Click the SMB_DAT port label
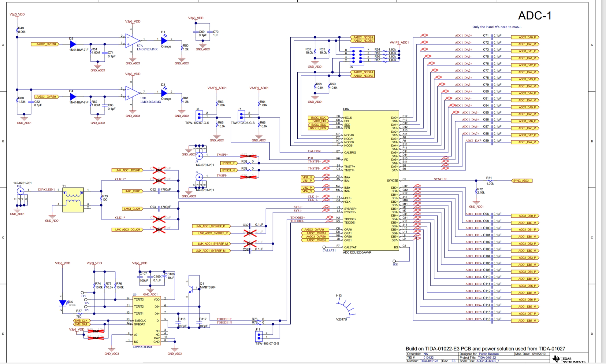The width and height of the screenshot is (606, 364). 82,324
